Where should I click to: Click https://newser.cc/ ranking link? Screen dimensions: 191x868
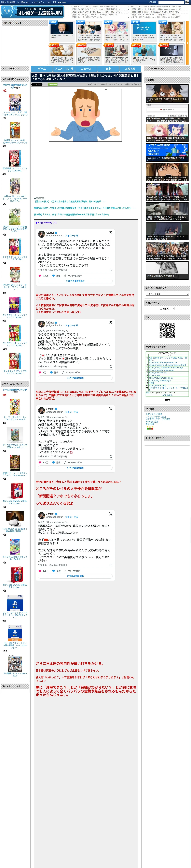click(x=157, y=373)
